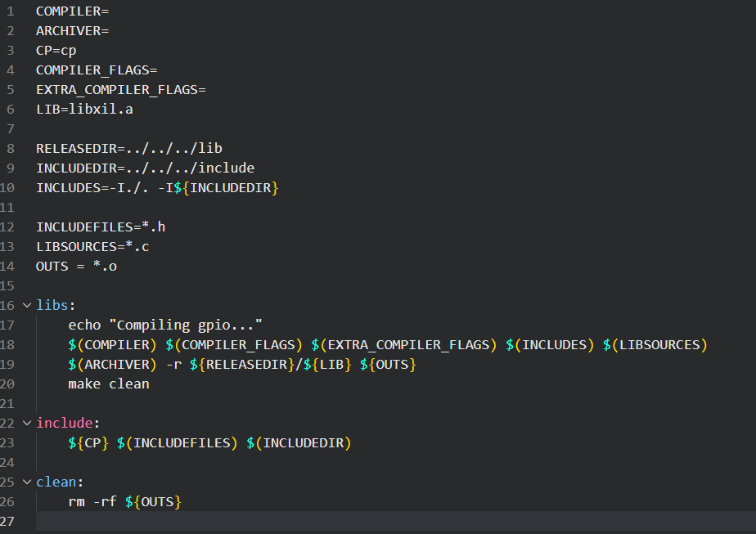Click the ARCHIVER= variable definition
756x534 pixels.
pos(72,31)
